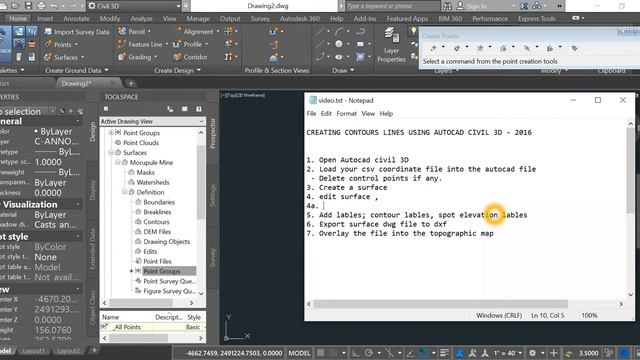Click the Save icon in quick access toolbar

29,6
